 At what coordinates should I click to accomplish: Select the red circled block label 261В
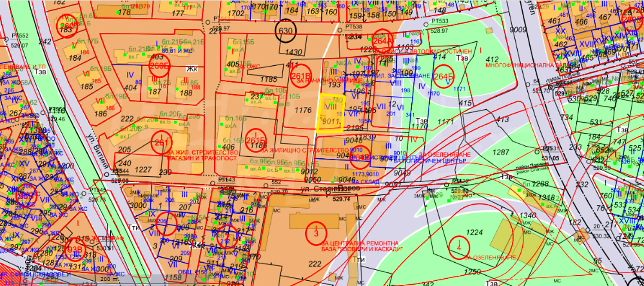point(301,77)
